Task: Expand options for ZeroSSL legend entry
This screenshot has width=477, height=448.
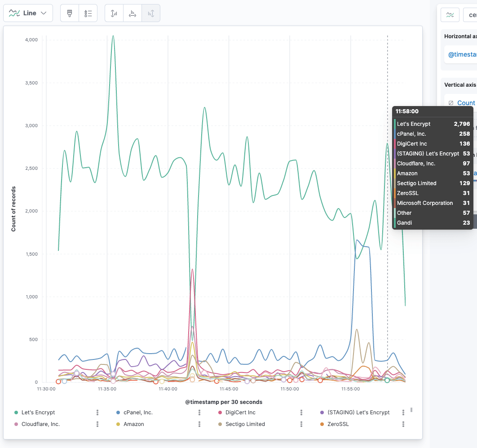Action: [403, 424]
